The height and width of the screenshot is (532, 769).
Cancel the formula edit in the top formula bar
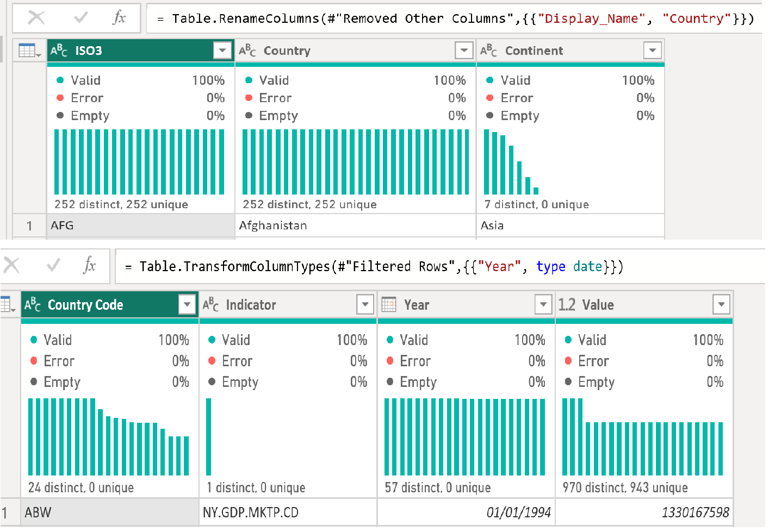[x=36, y=18]
